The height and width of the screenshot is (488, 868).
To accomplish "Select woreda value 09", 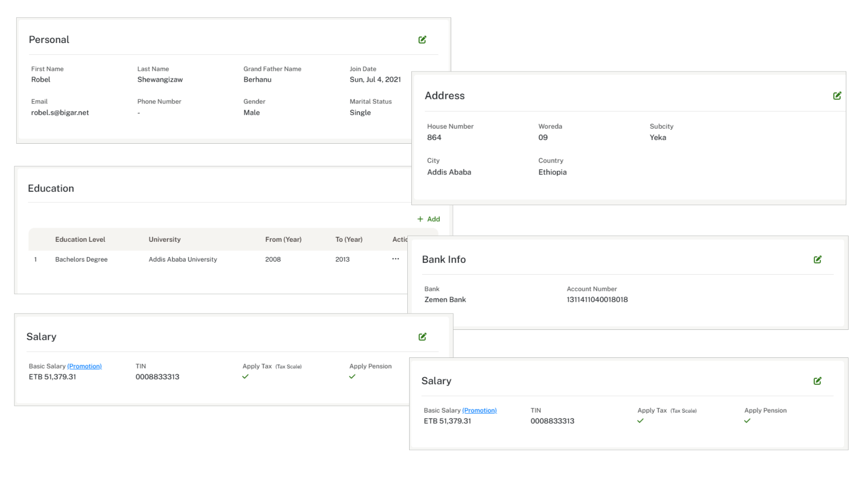I will [543, 137].
